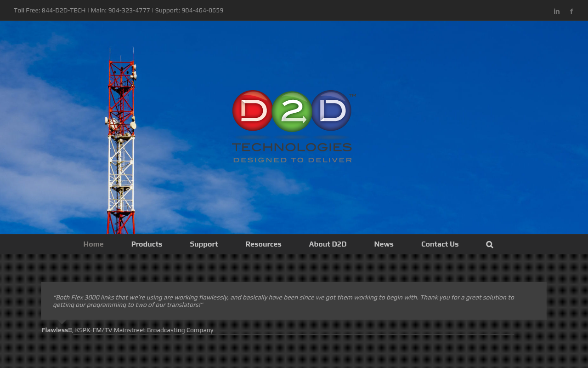Go to the Home menu item

(94, 244)
